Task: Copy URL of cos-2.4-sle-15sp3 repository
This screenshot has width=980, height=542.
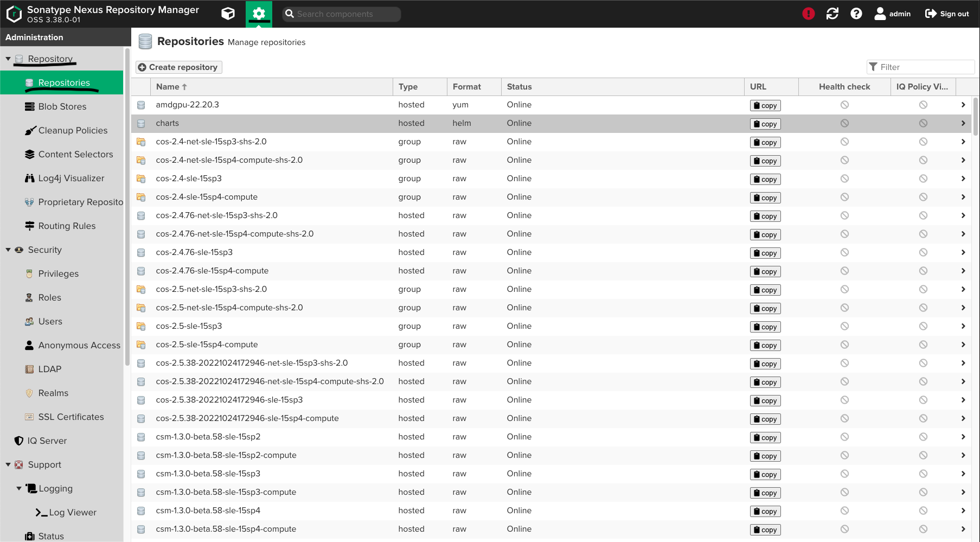Action: point(765,179)
